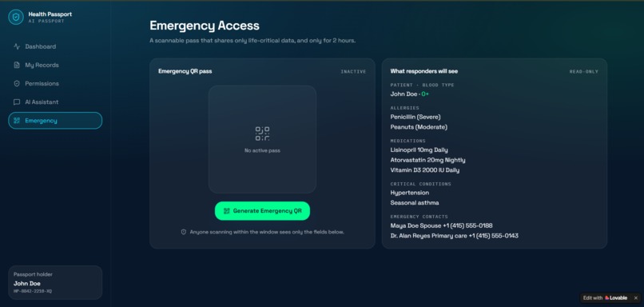This screenshot has height=307, width=644.
Task: Go to My Records
Action: [55, 65]
